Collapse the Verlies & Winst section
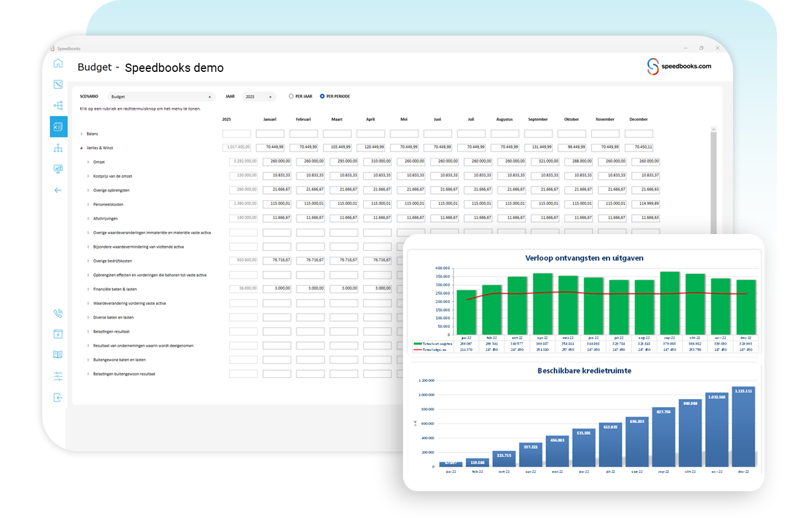This screenshot has height=531, width=812. (82, 148)
